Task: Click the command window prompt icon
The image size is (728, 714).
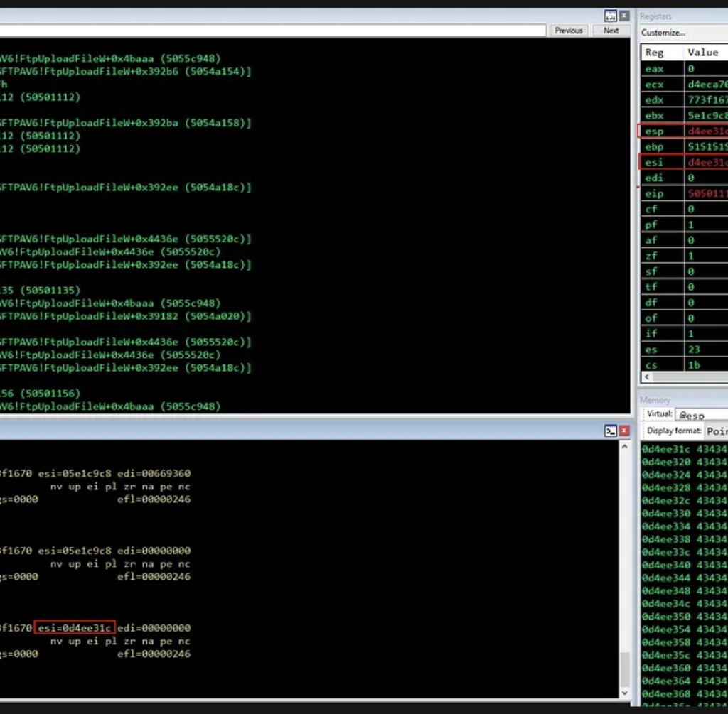Action: pos(611,431)
